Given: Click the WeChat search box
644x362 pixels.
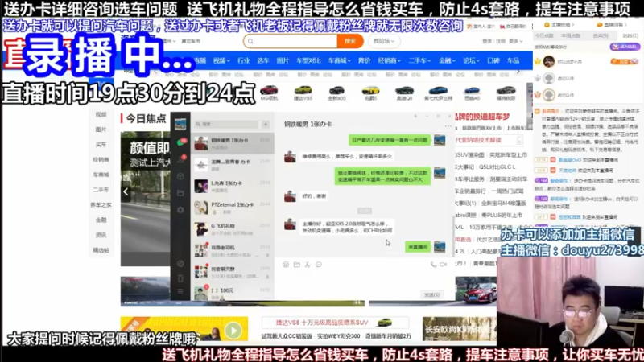Looking at the screenshot, I should pos(227,124).
